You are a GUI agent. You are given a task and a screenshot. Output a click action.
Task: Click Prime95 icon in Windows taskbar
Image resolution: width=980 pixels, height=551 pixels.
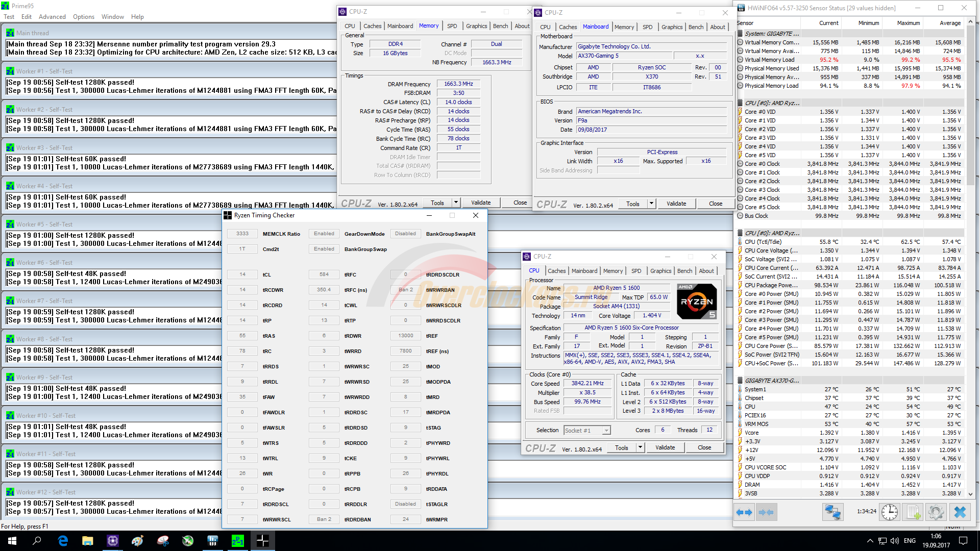(x=238, y=541)
